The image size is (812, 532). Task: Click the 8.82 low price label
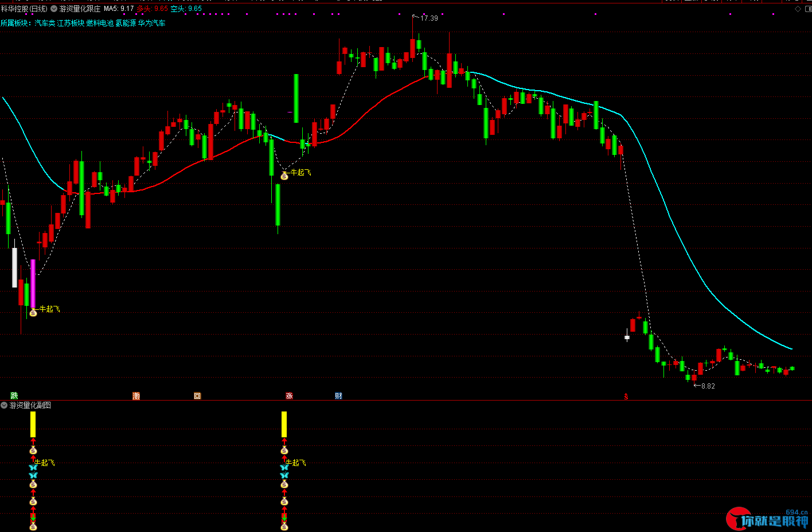(708, 386)
